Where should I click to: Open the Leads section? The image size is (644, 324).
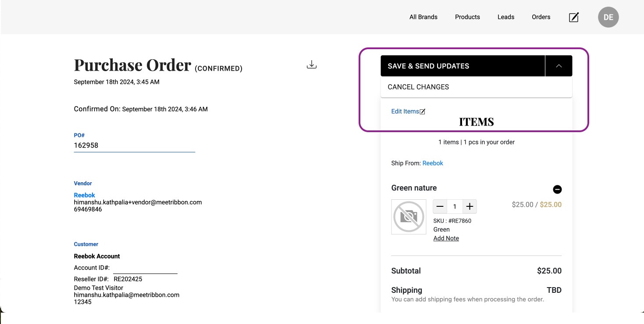coord(505,17)
